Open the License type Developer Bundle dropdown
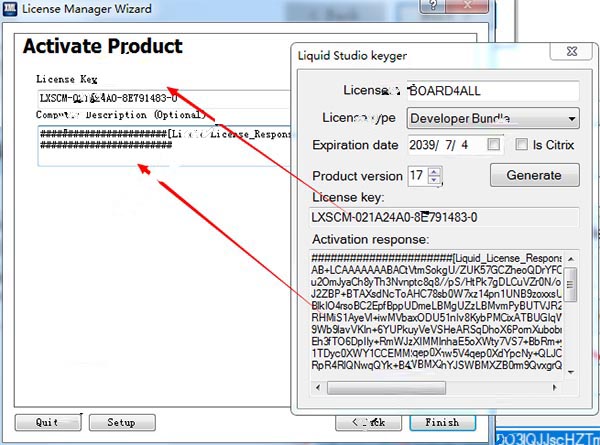600x445 pixels. click(493, 118)
